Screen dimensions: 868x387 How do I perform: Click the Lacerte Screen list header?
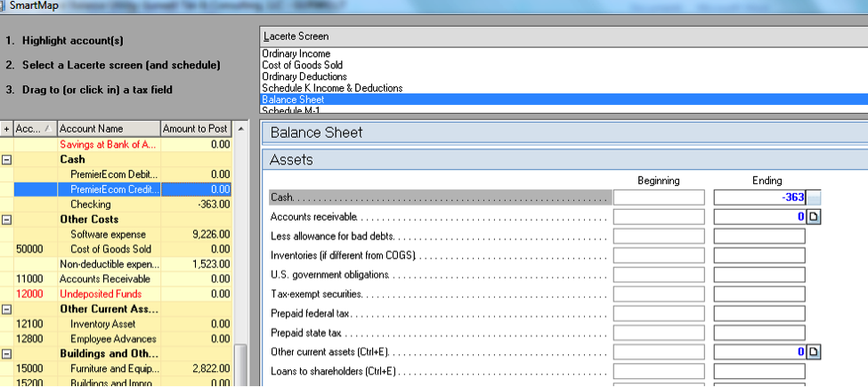click(564, 36)
